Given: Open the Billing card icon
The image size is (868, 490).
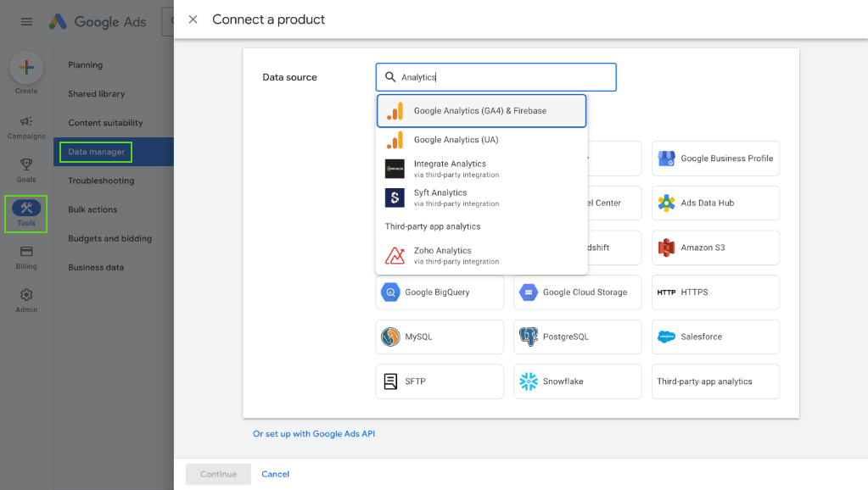Looking at the screenshot, I should coord(26,251).
